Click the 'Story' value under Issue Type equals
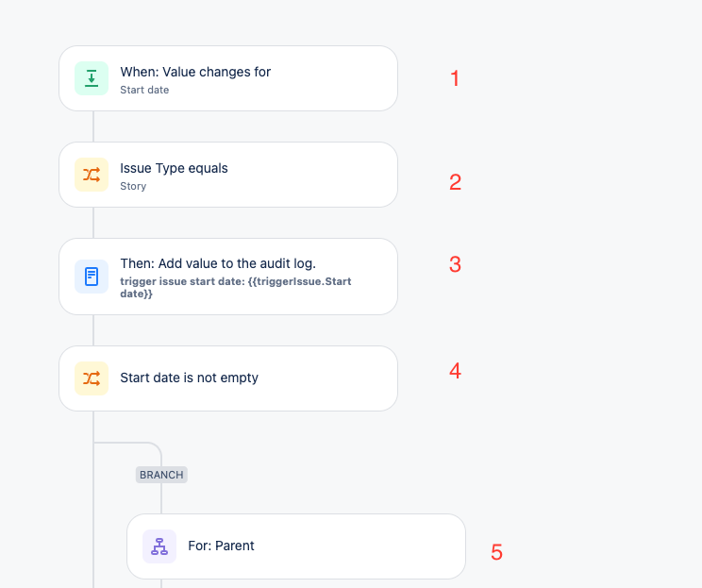 coord(133,186)
